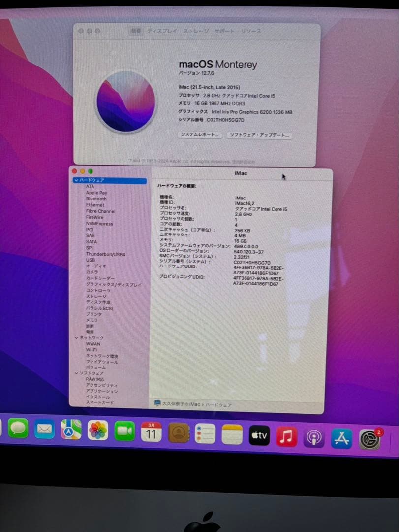
Task: Click the iMac16,2 model ID value
Action: click(245, 203)
